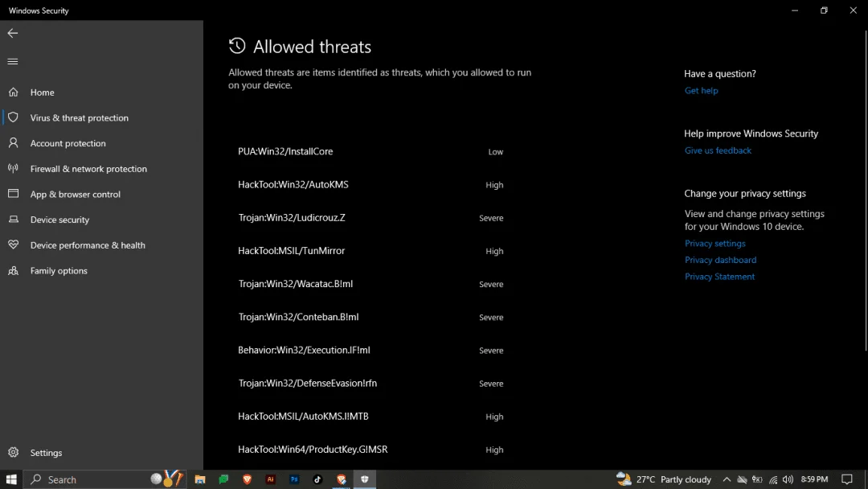
Task: Open second Brave icon with underline
Action: tap(341, 479)
